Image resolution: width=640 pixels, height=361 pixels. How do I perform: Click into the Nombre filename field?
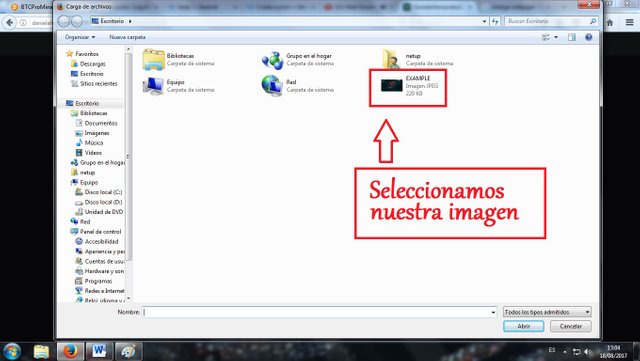click(x=320, y=312)
